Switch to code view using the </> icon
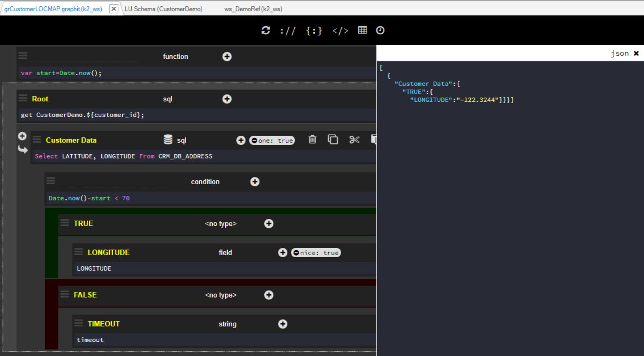 point(340,30)
